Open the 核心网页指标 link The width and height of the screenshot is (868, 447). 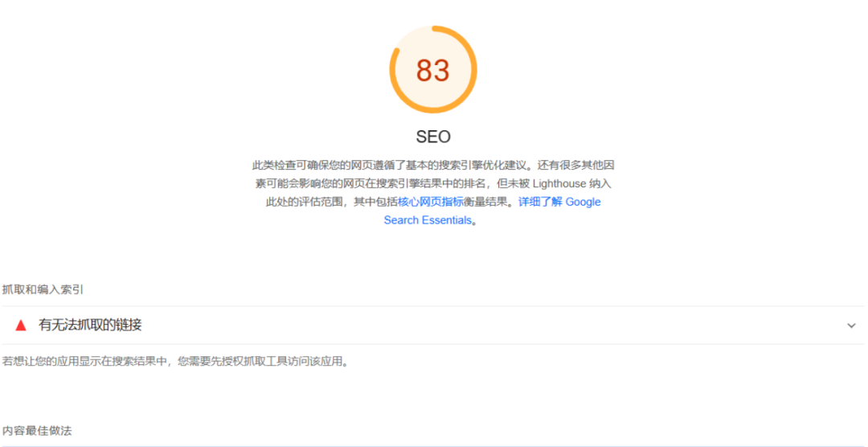point(430,202)
